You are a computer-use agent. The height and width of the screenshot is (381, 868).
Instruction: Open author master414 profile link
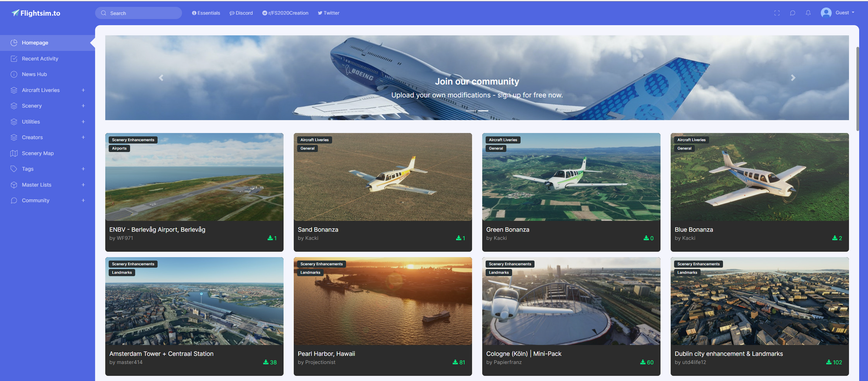click(x=129, y=362)
